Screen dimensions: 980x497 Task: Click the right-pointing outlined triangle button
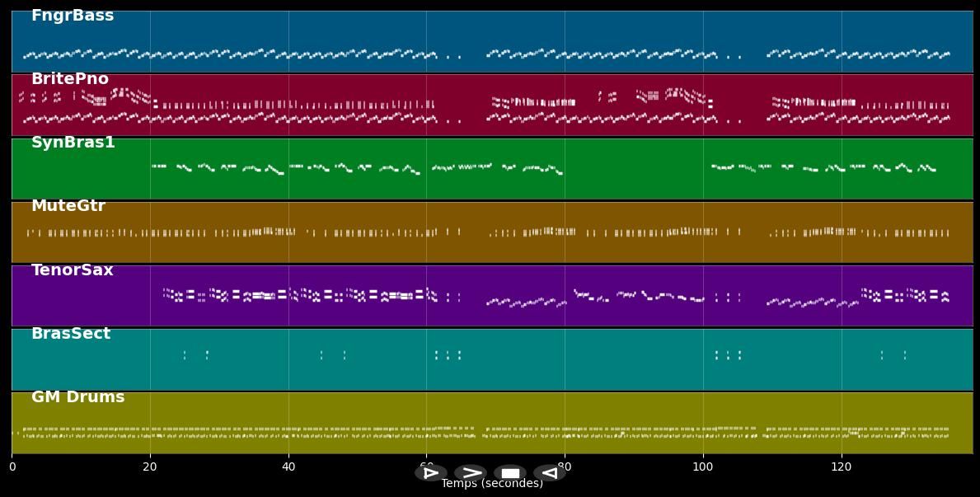tap(430, 473)
